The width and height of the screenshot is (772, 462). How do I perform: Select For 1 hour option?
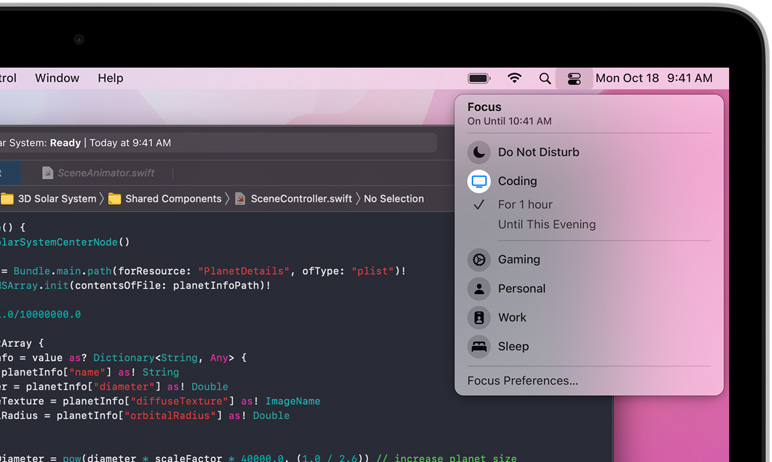(x=525, y=204)
